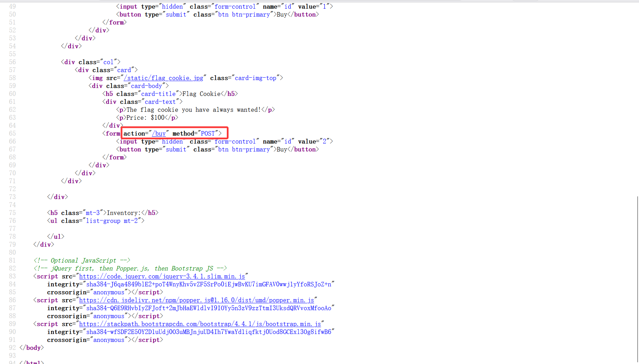
Task: Click the "Flag Cookie" heading text
Action: tap(201, 94)
